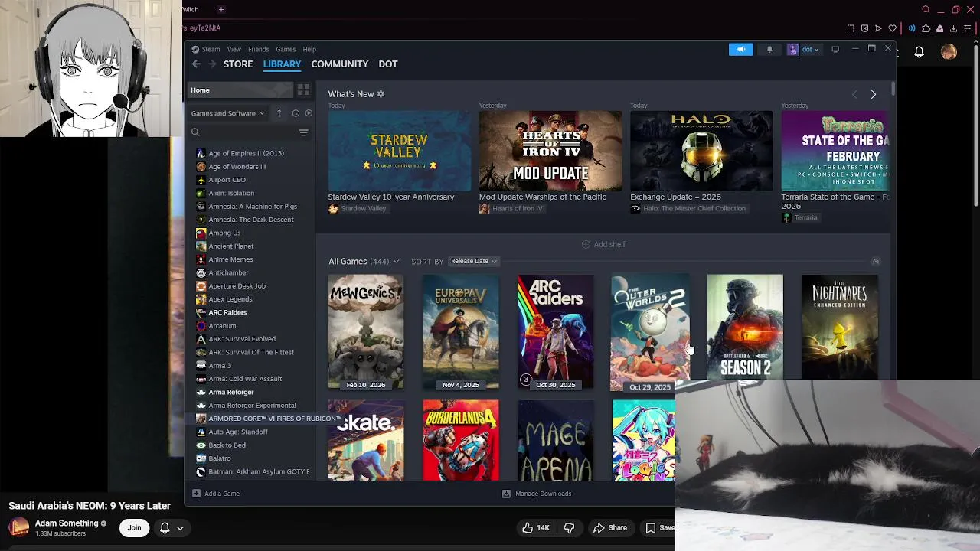
Task: Click the Add a Game plus icon
Action: pos(196,494)
